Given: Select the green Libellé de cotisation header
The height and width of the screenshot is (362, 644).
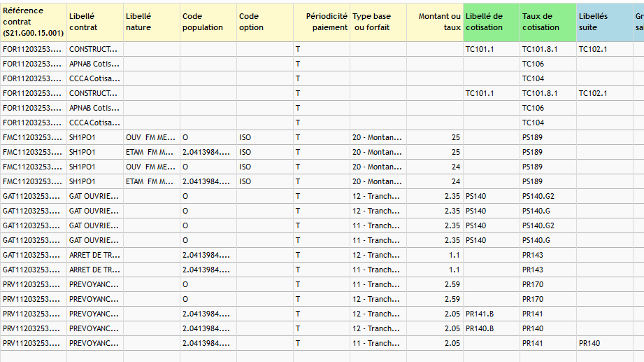Looking at the screenshot, I should coord(492,22).
